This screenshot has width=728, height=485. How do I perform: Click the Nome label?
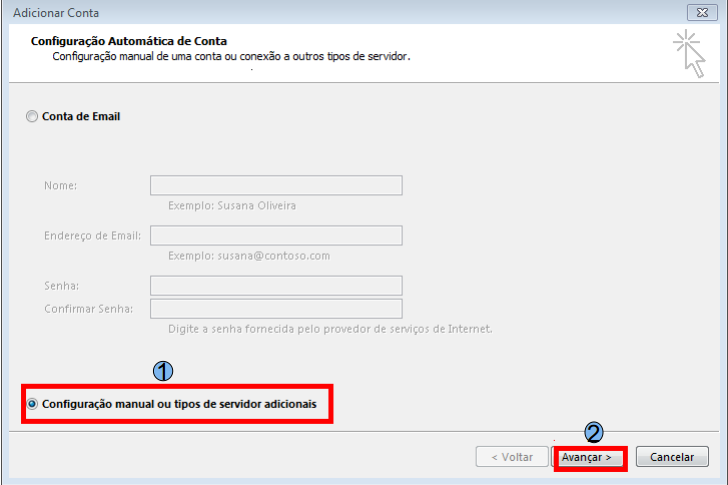click(61, 186)
